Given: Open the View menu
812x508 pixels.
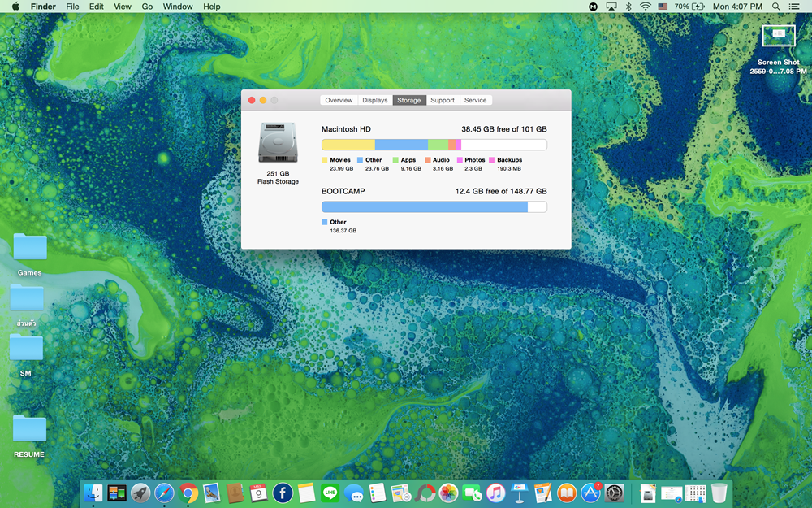Looking at the screenshot, I should pos(123,7).
